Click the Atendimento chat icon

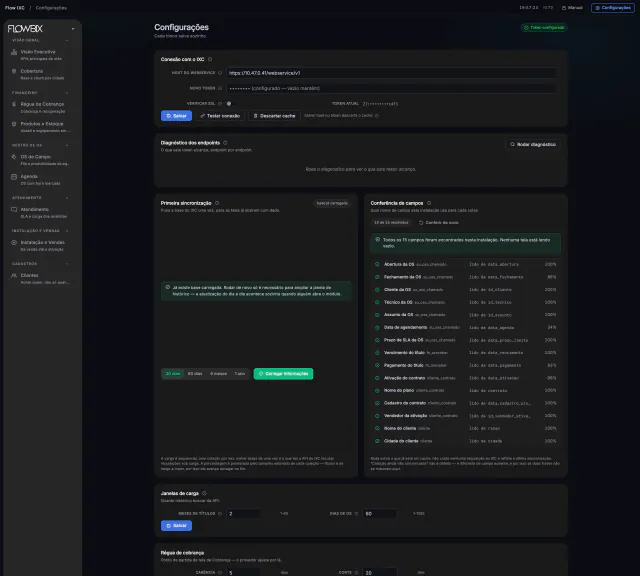[14, 209]
